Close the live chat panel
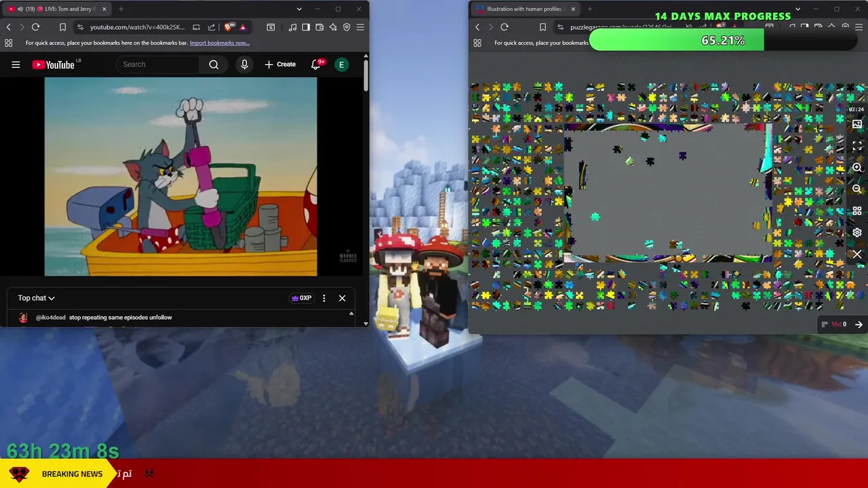This screenshot has width=868, height=488. click(342, 298)
